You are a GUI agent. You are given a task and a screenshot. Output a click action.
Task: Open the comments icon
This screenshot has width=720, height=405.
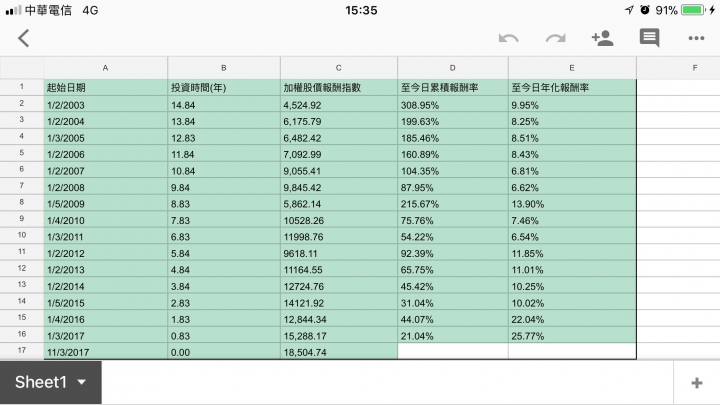point(649,38)
